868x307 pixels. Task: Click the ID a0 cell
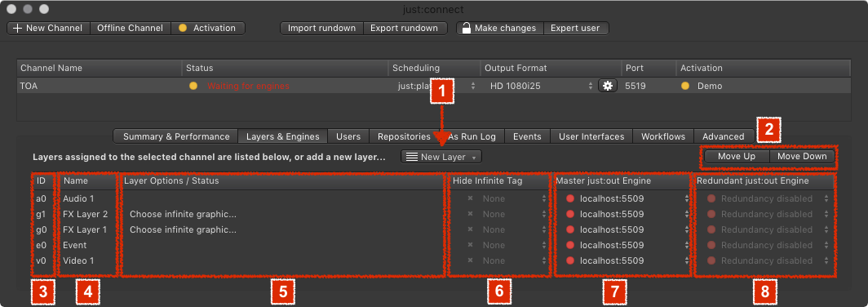pos(41,198)
